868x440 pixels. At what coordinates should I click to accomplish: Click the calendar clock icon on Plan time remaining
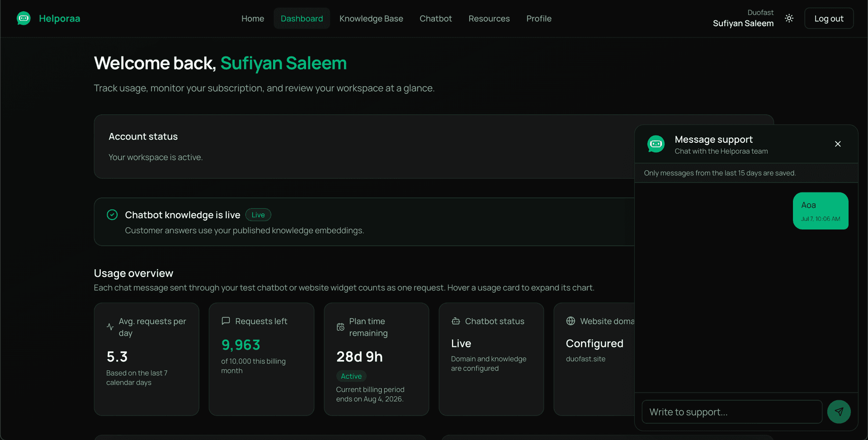tap(340, 327)
